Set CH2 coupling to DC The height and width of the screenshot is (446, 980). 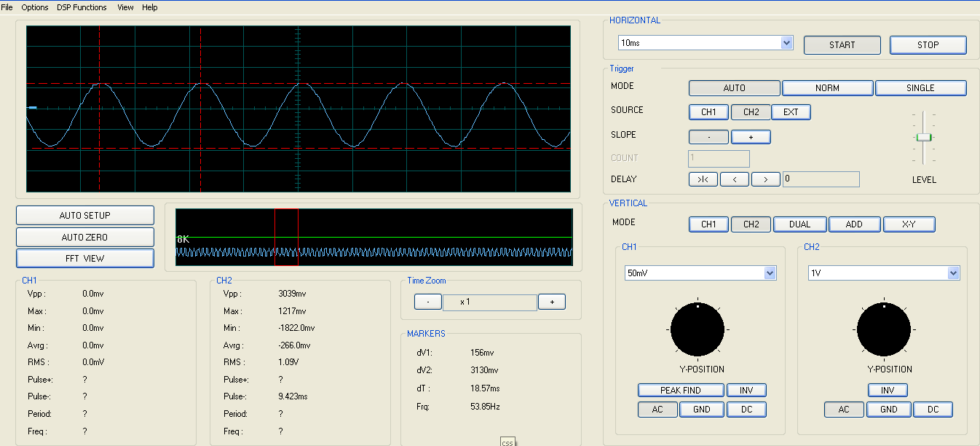933,410
